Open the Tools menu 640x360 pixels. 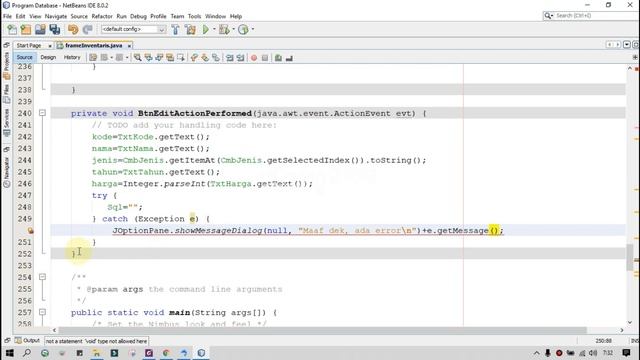click(194, 16)
